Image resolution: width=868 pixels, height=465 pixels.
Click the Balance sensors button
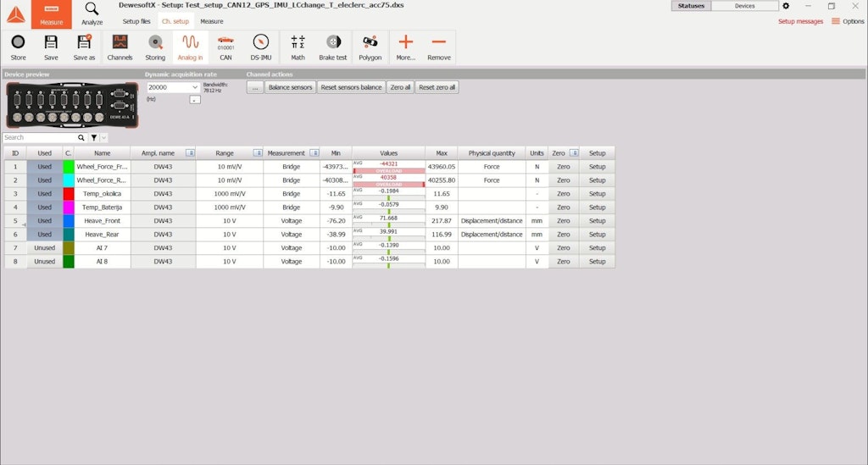tap(291, 87)
